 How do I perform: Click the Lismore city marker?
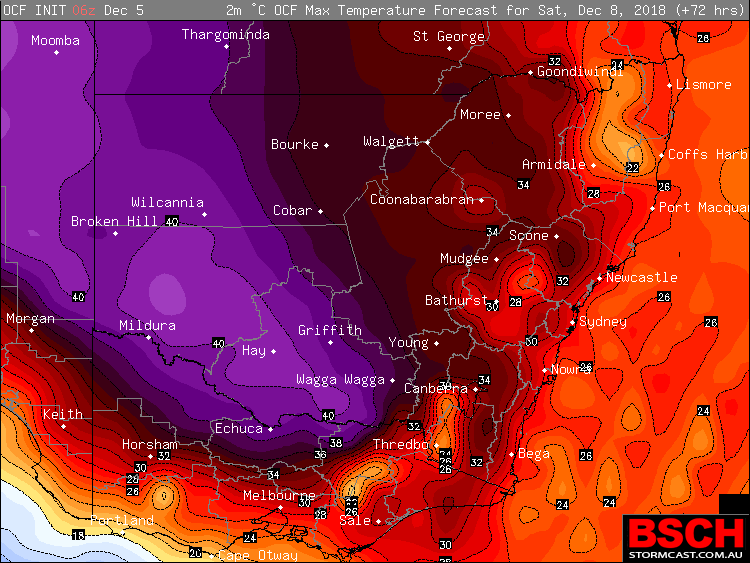[669, 85]
